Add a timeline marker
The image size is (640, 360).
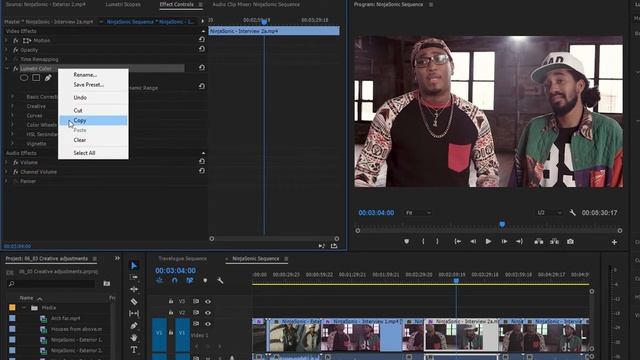(x=205, y=280)
